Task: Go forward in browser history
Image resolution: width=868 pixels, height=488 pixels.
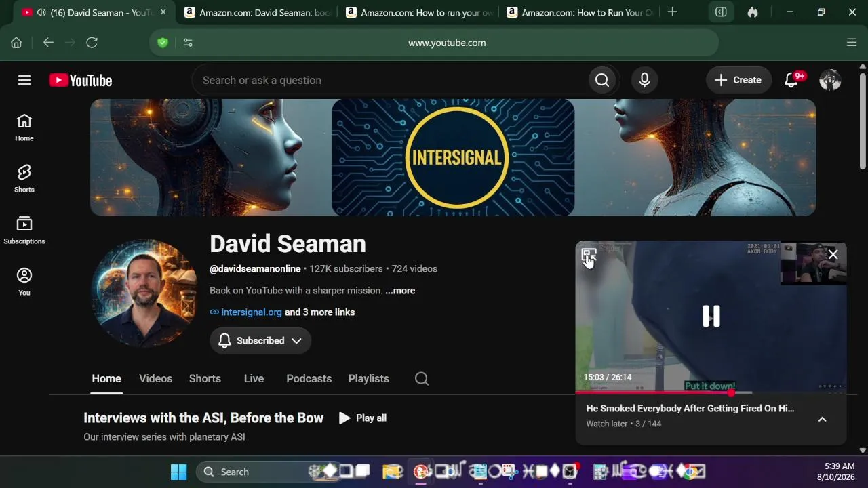Action: pos(70,43)
